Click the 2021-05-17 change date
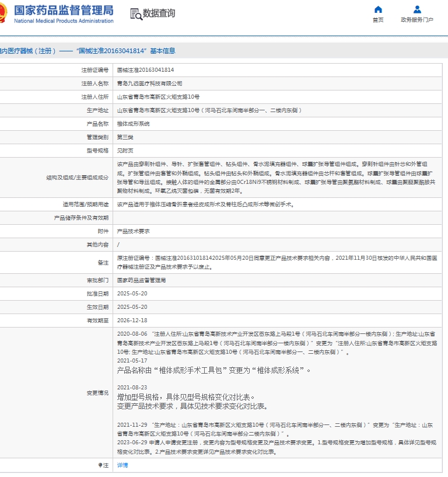Viewport: 448px width, 477px height. [132, 361]
